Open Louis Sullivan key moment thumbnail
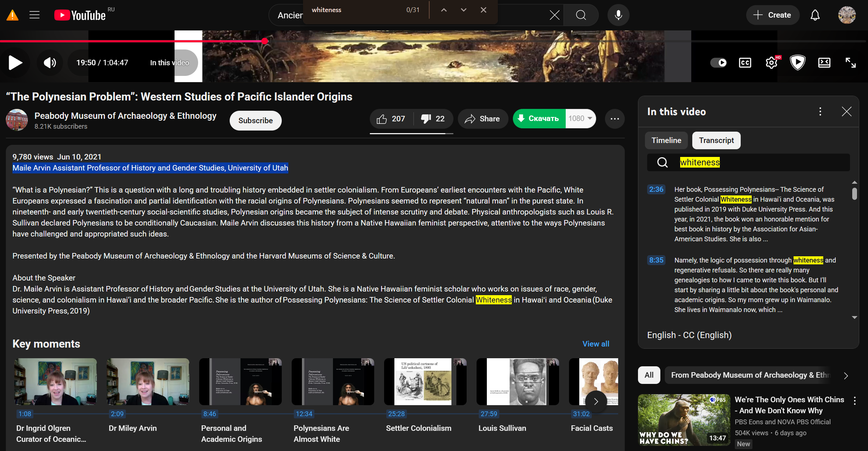 click(517, 382)
